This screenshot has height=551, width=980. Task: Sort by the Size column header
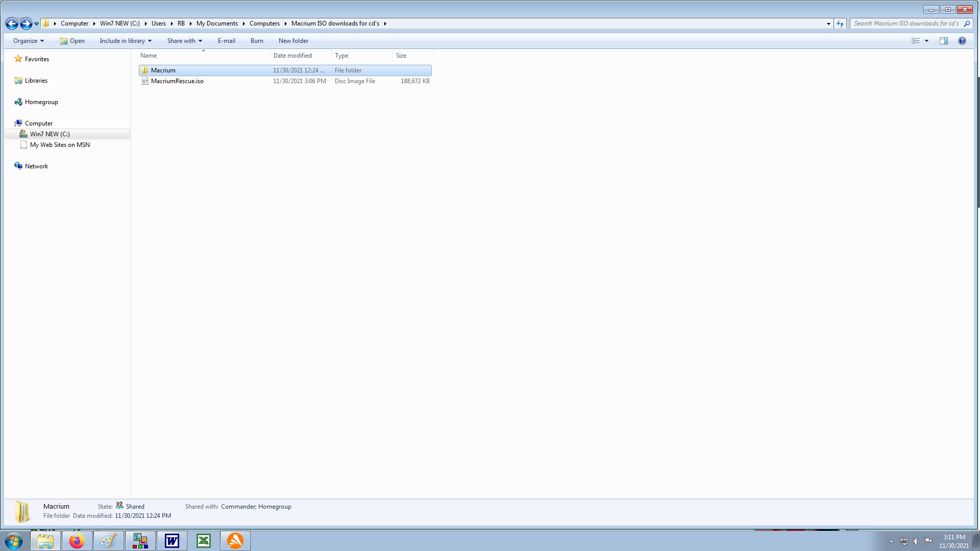click(413, 56)
